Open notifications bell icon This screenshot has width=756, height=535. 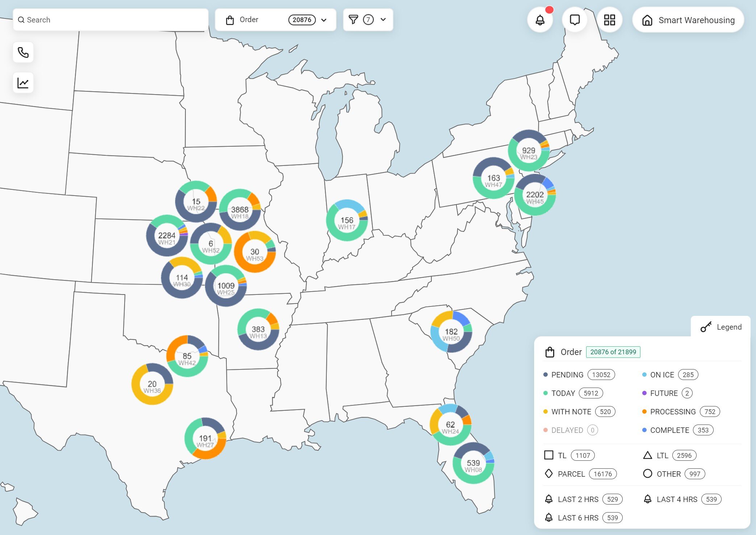tap(540, 20)
